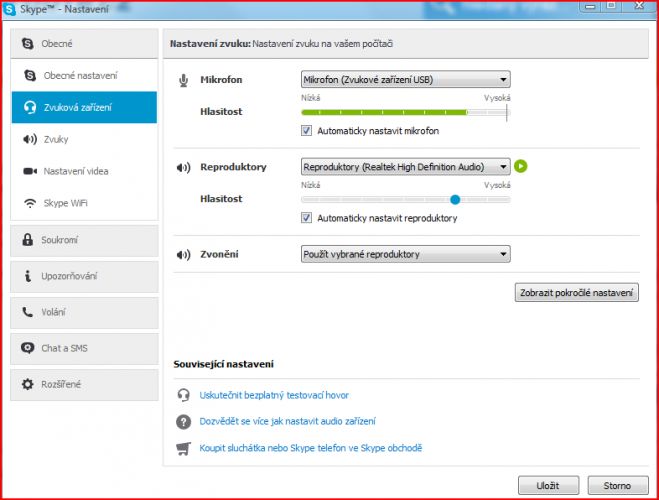
Task: Expand the Chat a SMS section
Action: (x=84, y=349)
